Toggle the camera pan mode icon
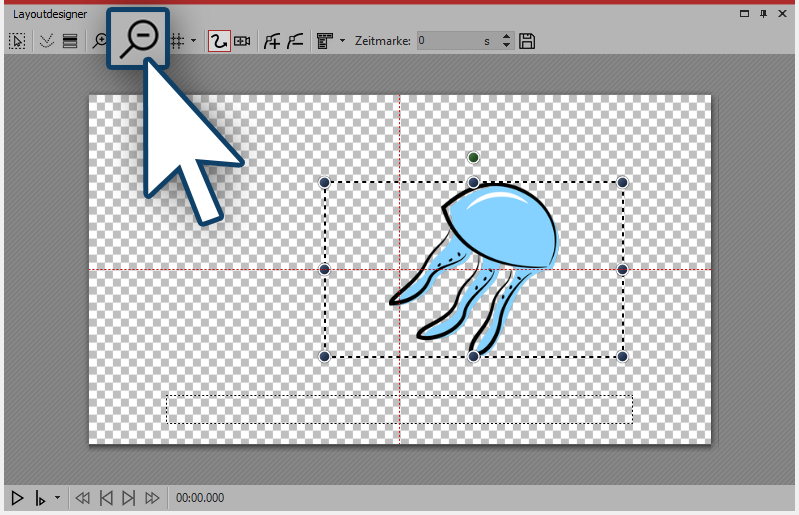Image resolution: width=799 pixels, height=515 pixels. coord(242,41)
